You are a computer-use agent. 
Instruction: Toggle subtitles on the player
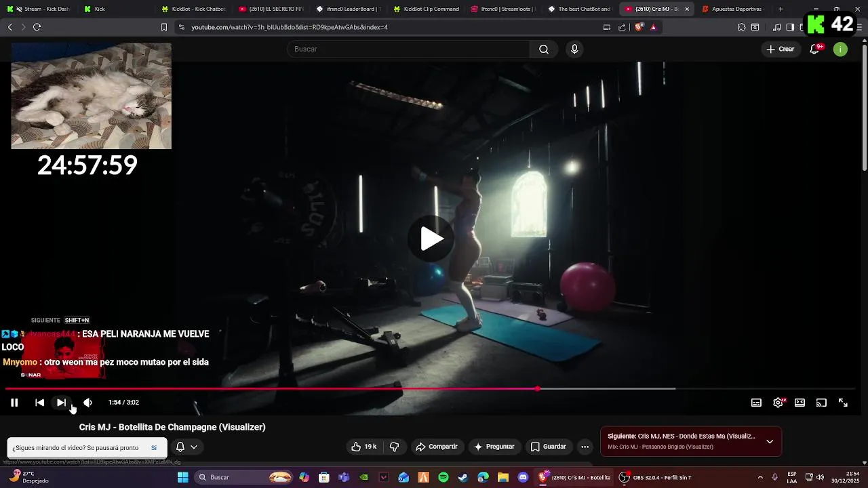[x=756, y=403]
